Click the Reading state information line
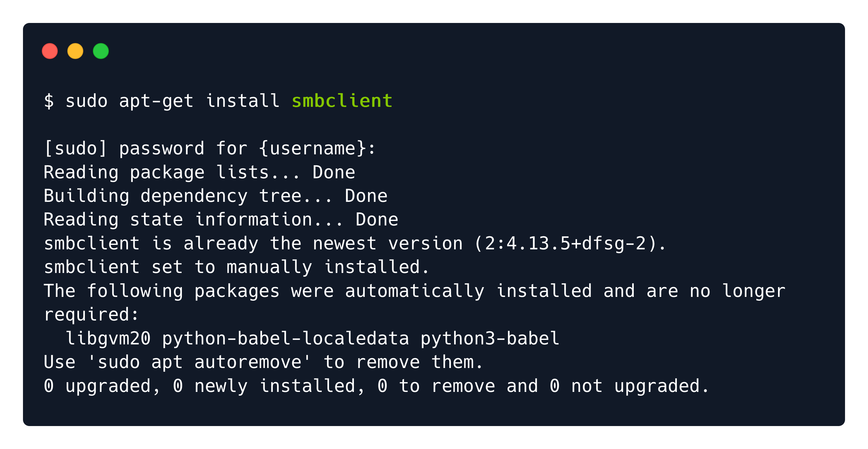Image resolution: width=868 pixels, height=449 pixels. tap(221, 220)
